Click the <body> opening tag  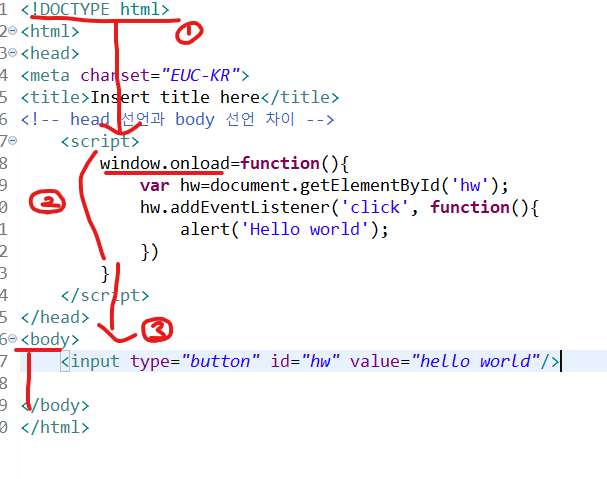(x=50, y=340)
